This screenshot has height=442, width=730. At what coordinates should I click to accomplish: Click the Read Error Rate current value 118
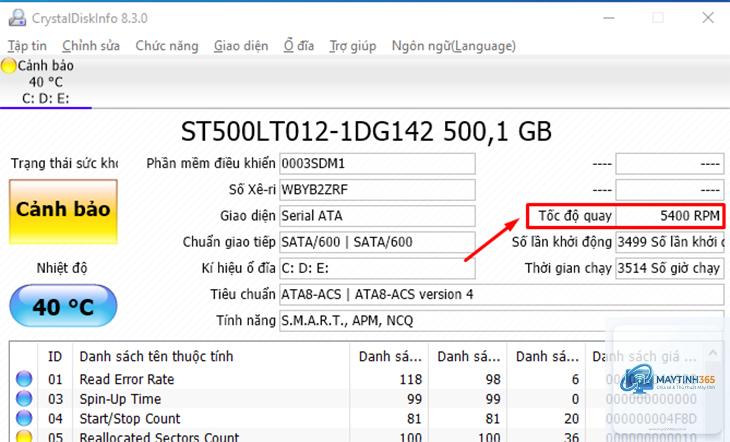(410, 379)
